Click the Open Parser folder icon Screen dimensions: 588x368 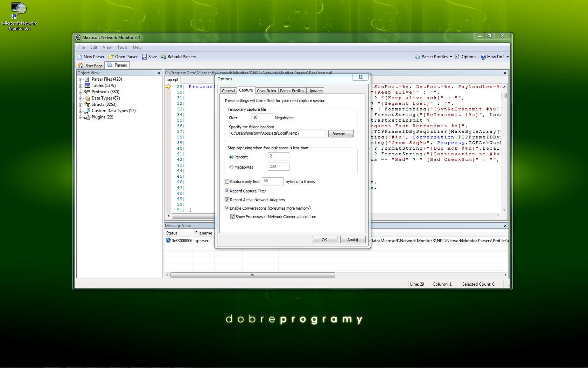111,57
